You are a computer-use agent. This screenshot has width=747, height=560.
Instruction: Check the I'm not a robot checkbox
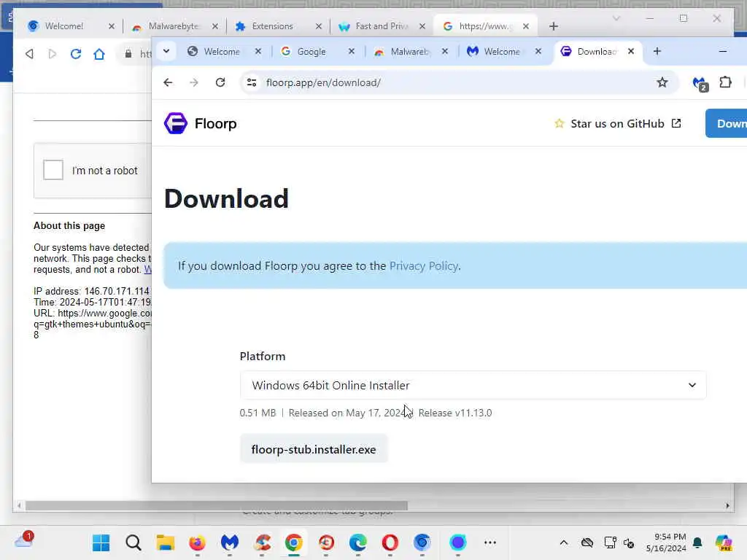(53, 169)
